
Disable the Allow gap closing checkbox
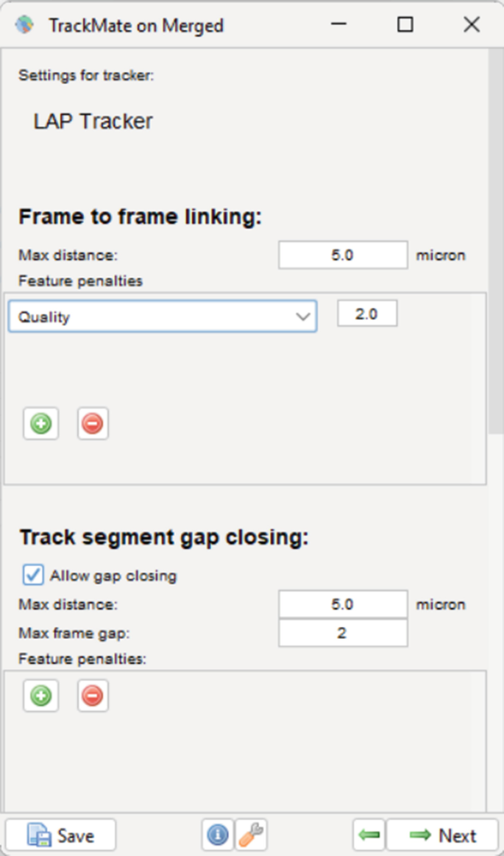(x=33, y=575)
